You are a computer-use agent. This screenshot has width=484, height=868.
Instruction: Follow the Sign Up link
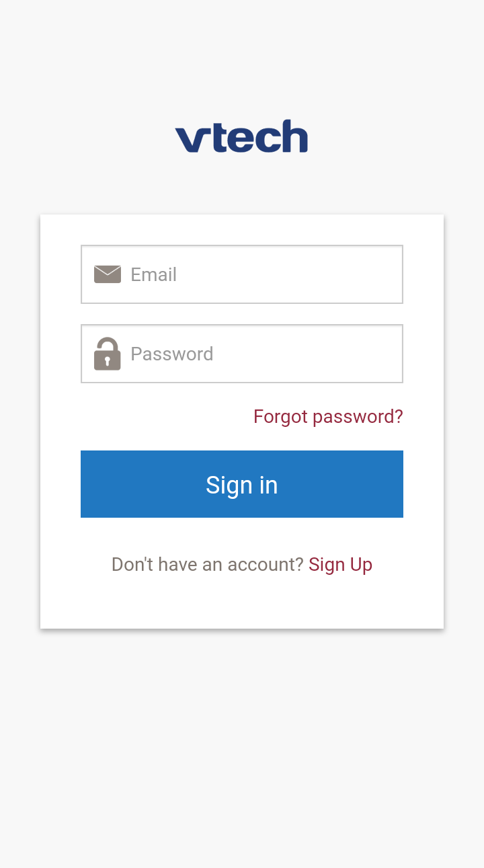pos(340,565)
